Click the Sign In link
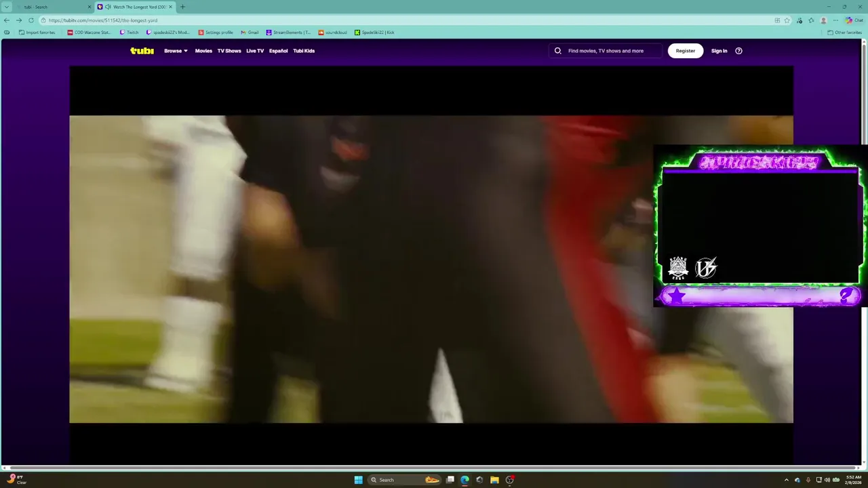This screenshot has width=868, height=488. (719, 51)
